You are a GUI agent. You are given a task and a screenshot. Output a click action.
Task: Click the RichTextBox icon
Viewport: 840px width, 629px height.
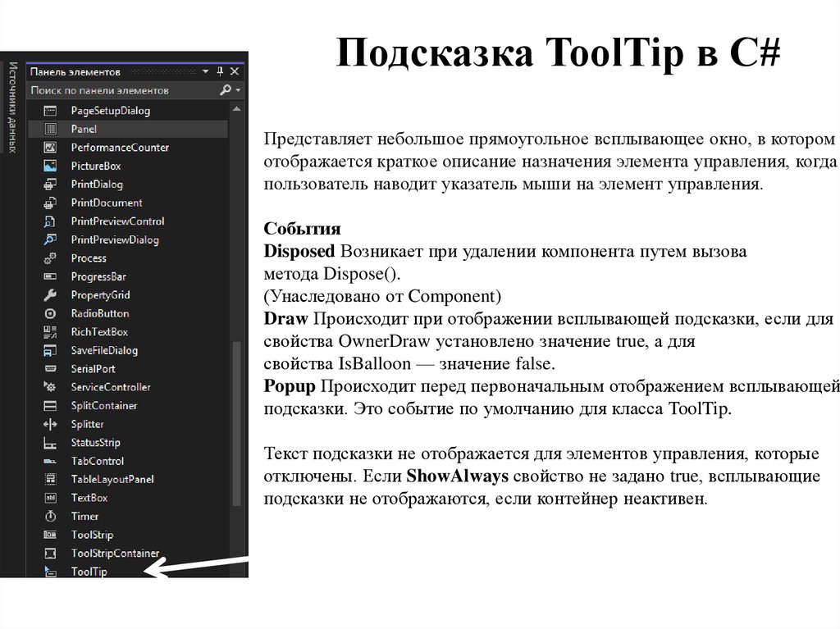tap(50, 332)
